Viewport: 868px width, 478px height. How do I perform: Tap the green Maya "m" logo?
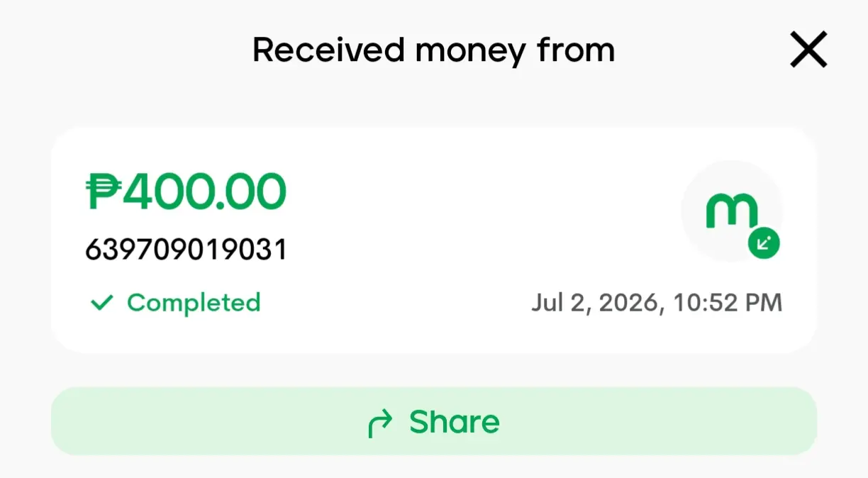pyautogui.click(x=731, y=211)
